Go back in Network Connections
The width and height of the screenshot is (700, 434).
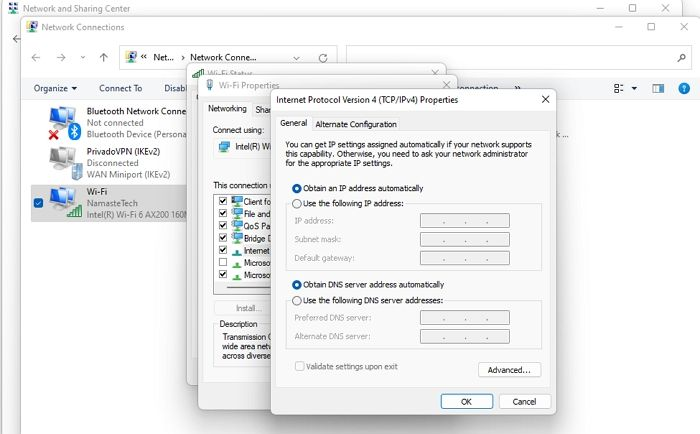(36, 57)
